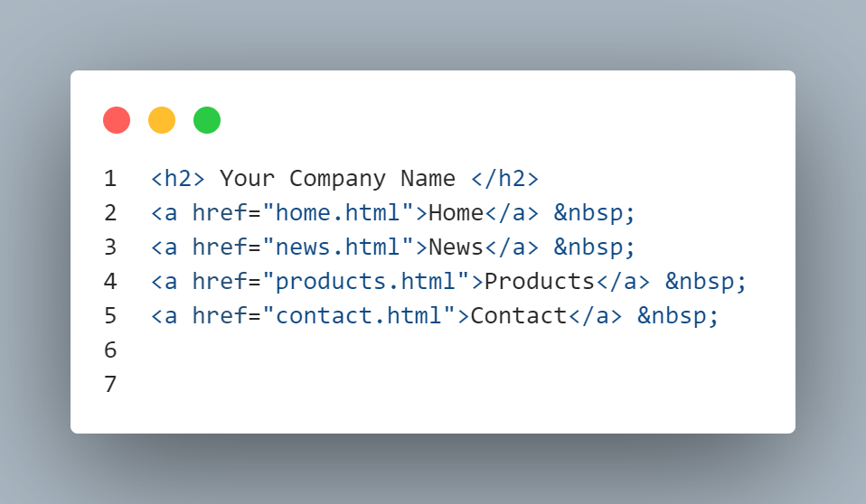
Task: Click line number 1
Action: coord(110,179)
